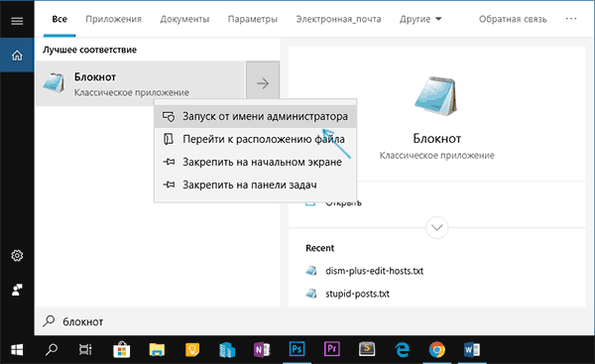Open the three-dots more options menu
Image resolution: width=595 pixels, height=364 pixels.
(571, 19)
